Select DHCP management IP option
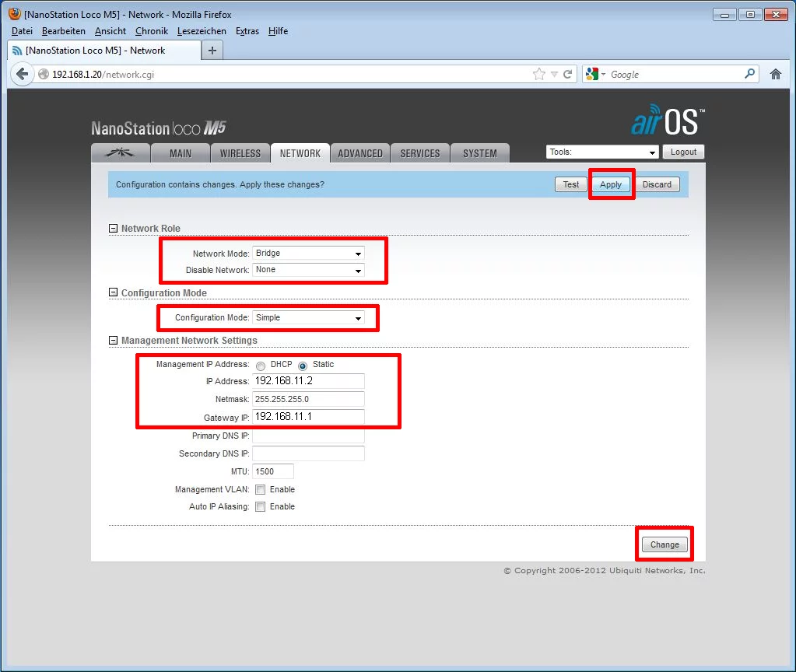796x672 pixels. (261, 366)
